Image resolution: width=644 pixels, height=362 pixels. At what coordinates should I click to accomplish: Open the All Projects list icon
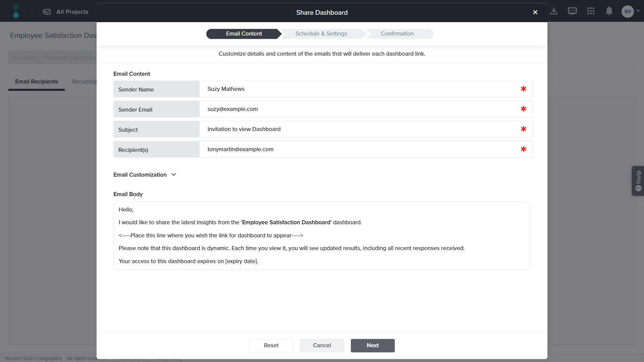[x=47, y=12]
